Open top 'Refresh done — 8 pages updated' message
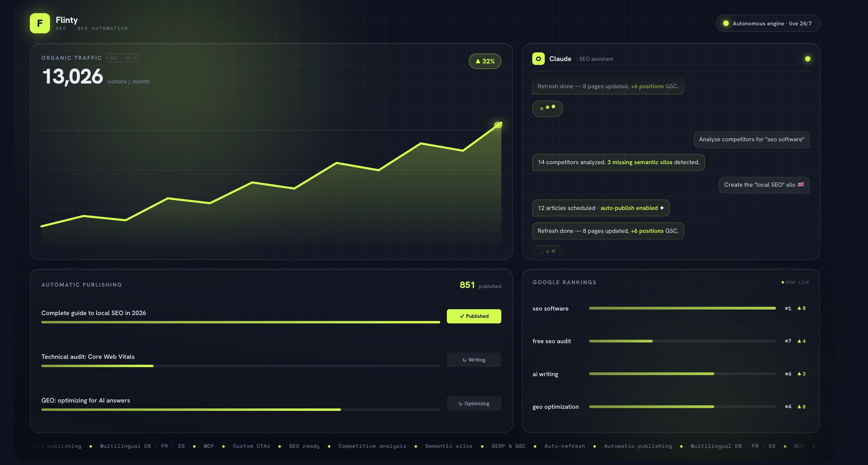 coord(608,86)
